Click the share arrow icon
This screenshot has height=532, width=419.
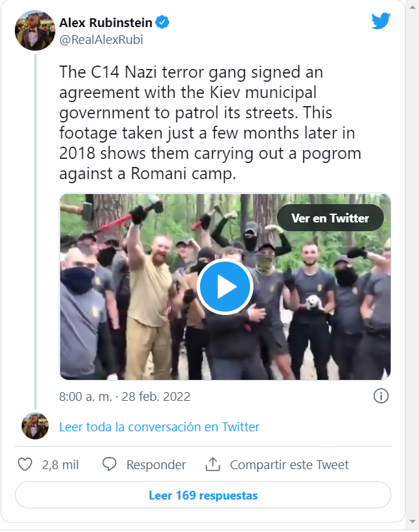(214, 464)
